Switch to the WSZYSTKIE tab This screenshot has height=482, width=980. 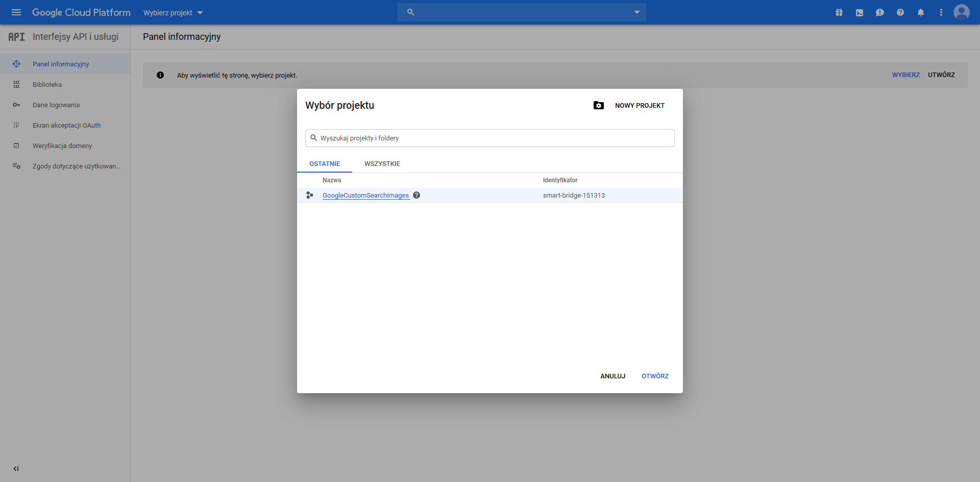pos(382,164)
